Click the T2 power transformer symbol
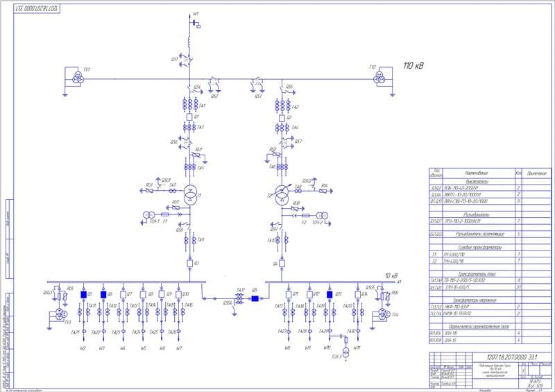Screen dimensions: 555x392 pos(282,195)
